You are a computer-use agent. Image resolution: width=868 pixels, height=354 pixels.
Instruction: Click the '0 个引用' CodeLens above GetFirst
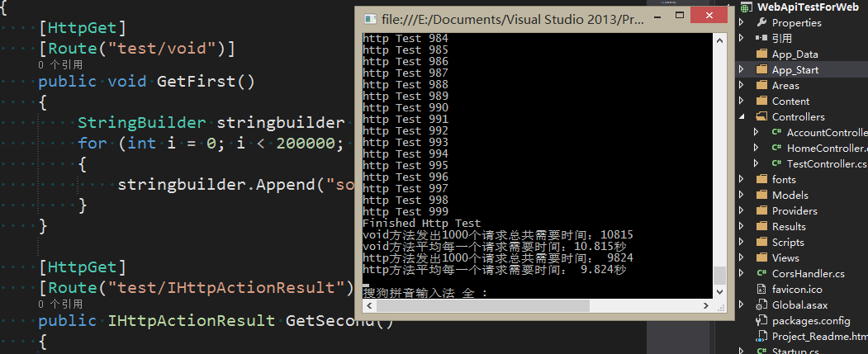point(61,64)
